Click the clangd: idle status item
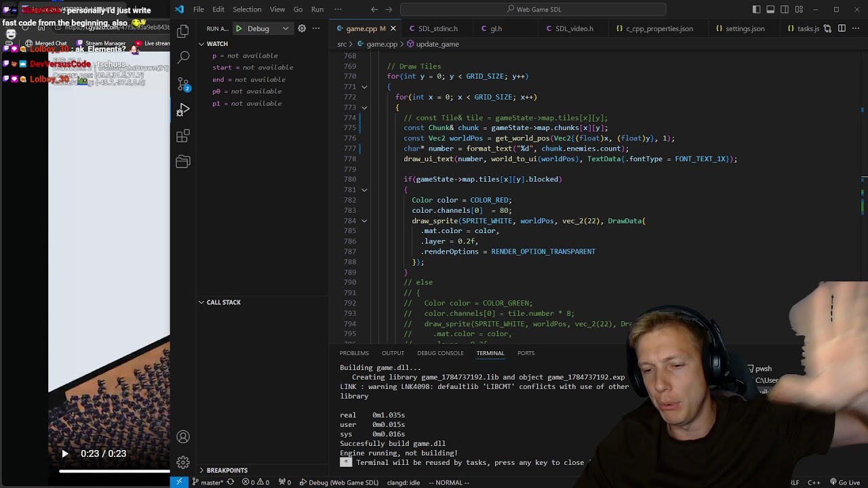 (x=403, y=483)
